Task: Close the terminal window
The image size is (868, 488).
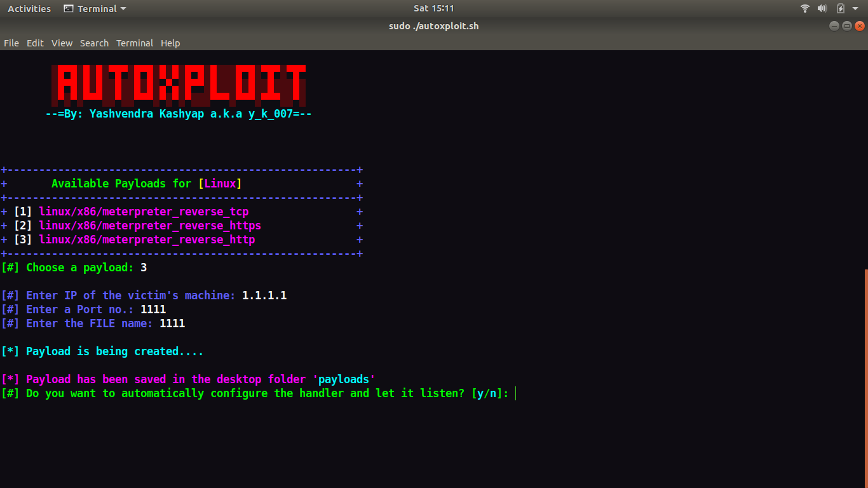Action: tap(860, 26)
